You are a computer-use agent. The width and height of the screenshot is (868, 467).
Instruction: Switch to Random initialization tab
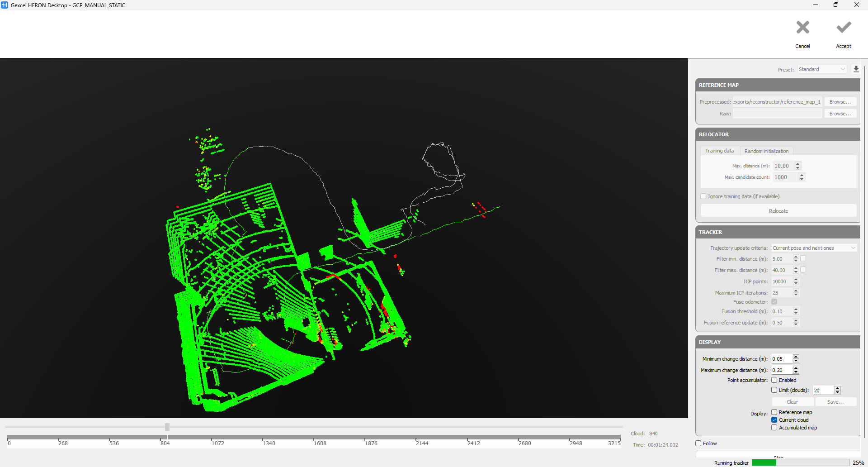pyautogui.click(x=766, y=151)
